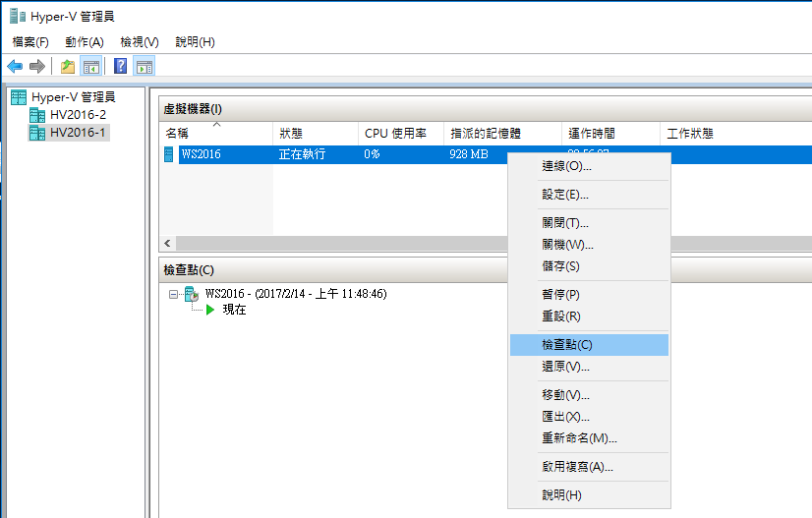Choose 連線(O)... from the context menu

tap(589, 166)
